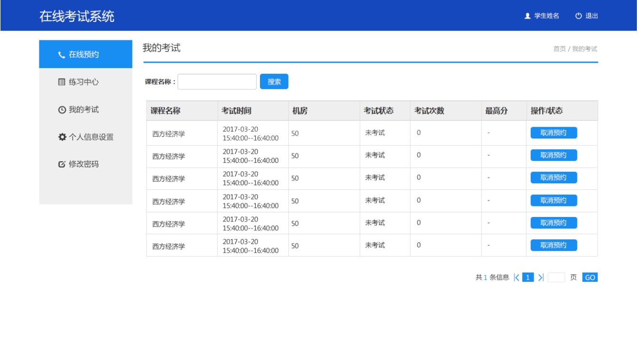Image resolution: width=644 pixels, height=356 pixels.
Task: Open the 练习中心 sidebar menu item
Action: click(84, 82)
